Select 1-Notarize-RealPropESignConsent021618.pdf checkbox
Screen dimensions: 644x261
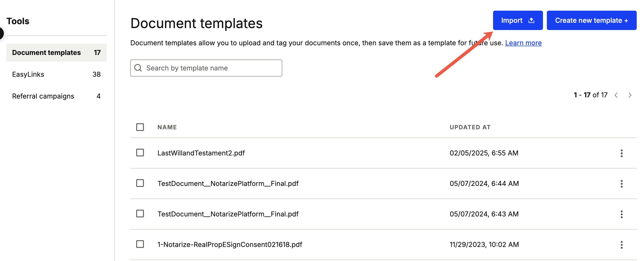point(140,244)
